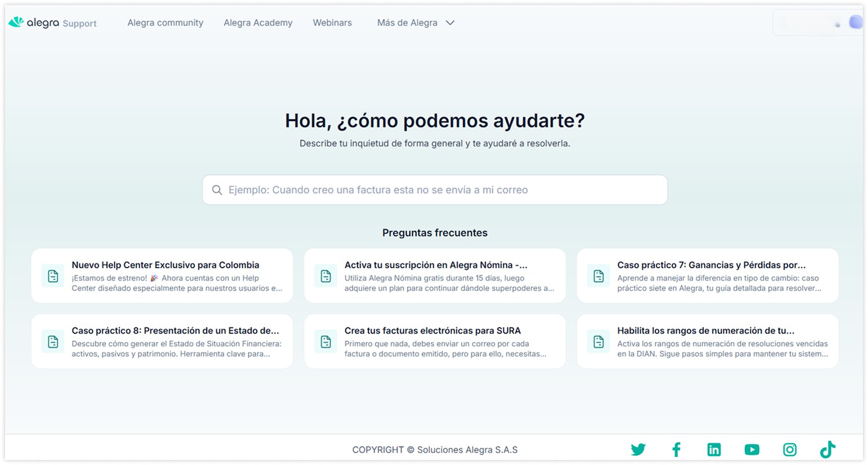Image resolution: width=868 pixels, height=465 pixels.
Task: Click the search magnifier icon
Action: (x=217, y=190)
